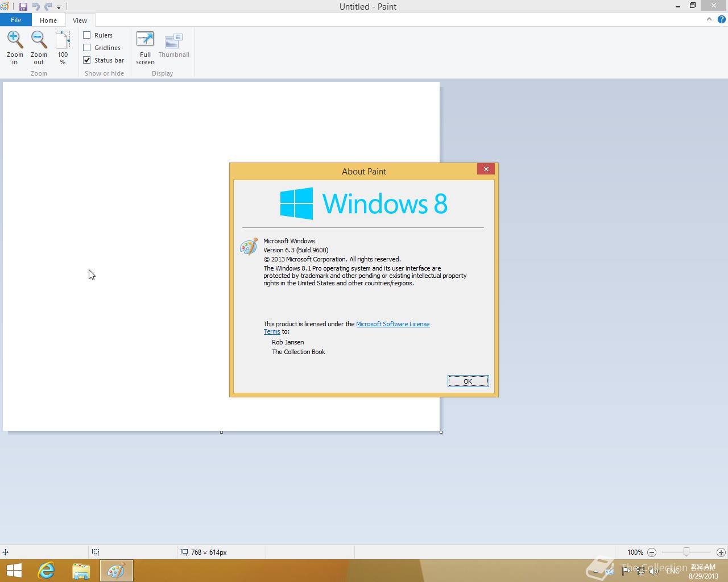Uncheck the Status bar checkbox
This screenshot has width=728, height=582.
(87, 60)
